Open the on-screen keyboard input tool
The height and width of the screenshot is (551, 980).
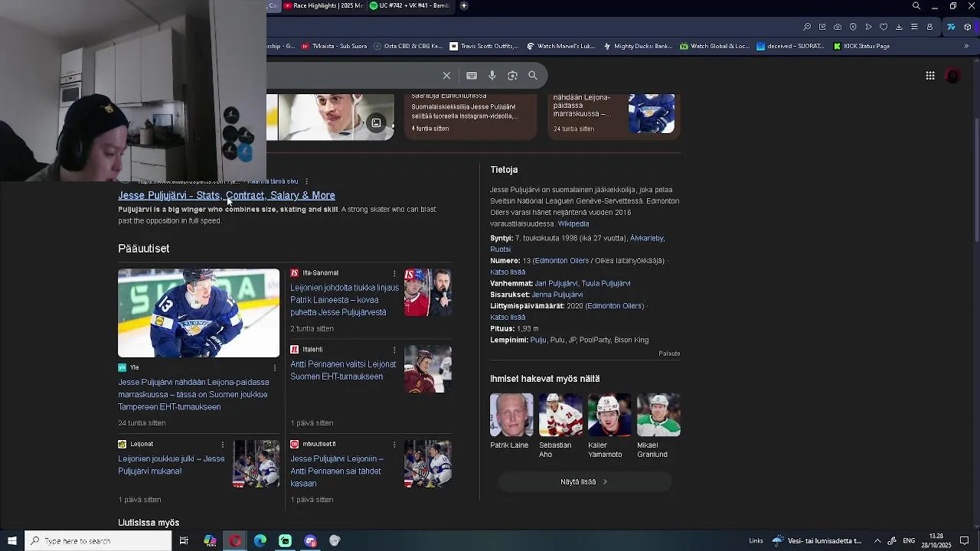472,76
